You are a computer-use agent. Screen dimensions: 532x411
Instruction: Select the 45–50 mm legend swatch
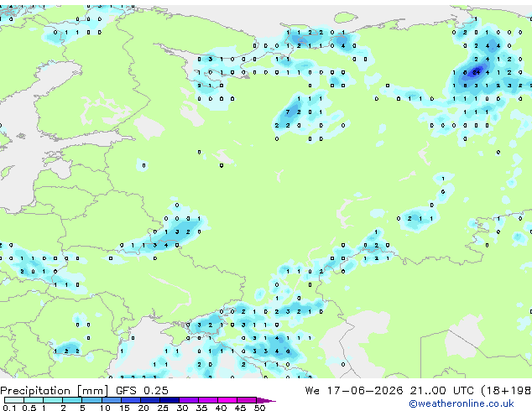[x=247, y=400]
